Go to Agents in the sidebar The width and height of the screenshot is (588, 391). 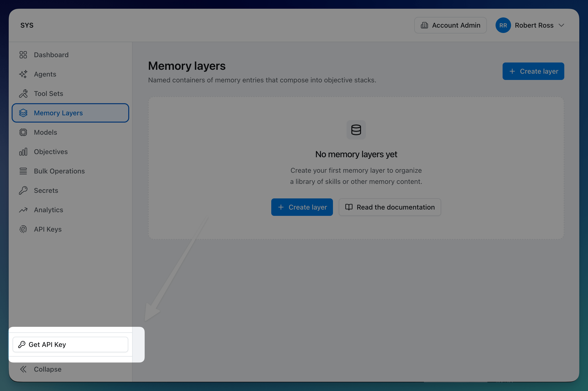coord(70,74)
